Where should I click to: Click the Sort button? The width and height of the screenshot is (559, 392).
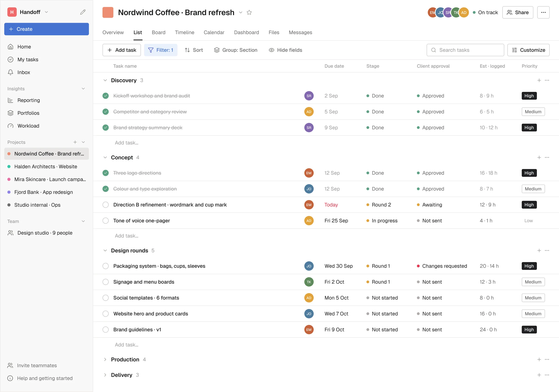[x=194, y=50]
